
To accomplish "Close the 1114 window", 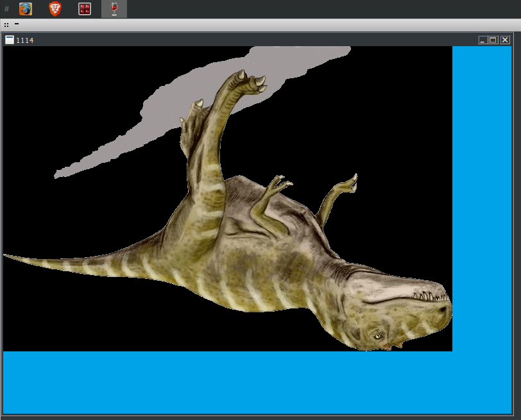I will coord(505,40).
